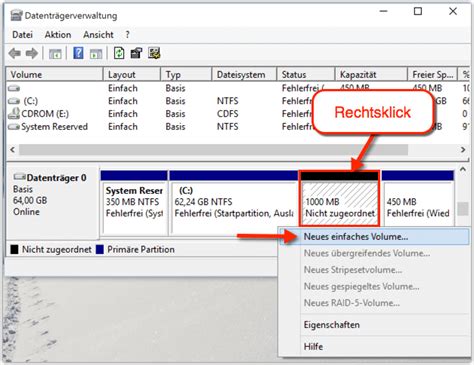Minimize the Datenträgerverwaltung window
Image resolution: width=474 pixels, height=365 pixels.
(384, 11)
